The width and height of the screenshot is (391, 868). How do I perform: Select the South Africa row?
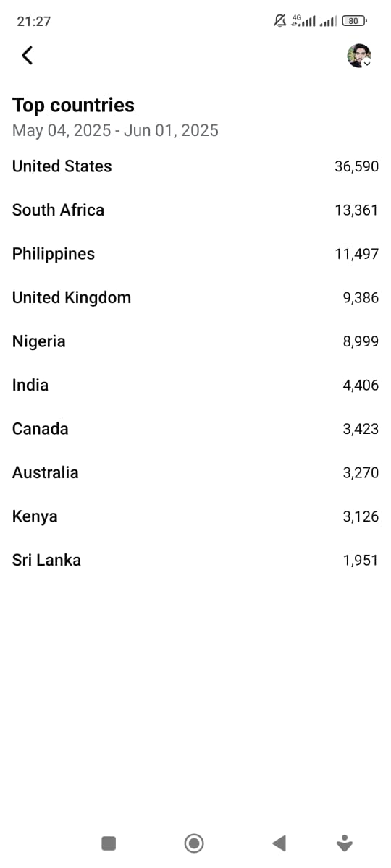(195, 210)
